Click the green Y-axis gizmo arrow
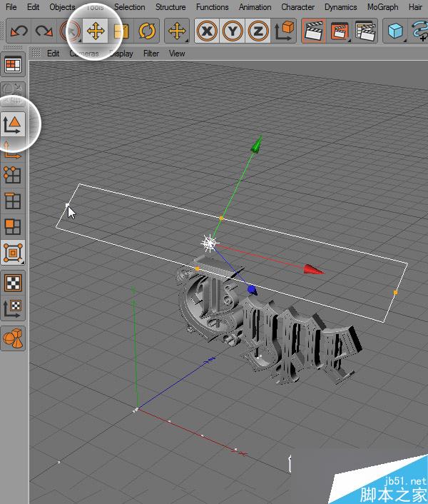The width and height of the screenshot is (428, 504). [x=257, y=144]
